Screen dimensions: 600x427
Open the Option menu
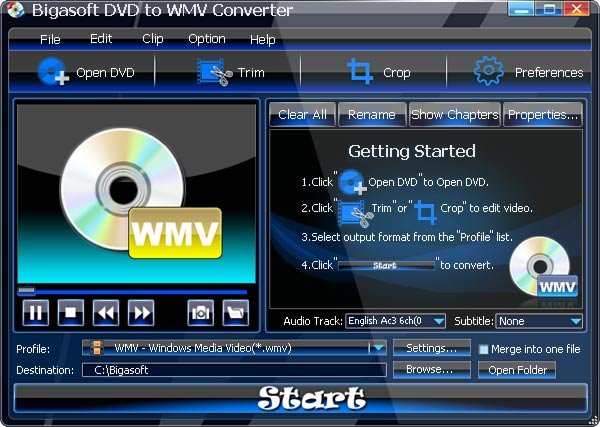point(207,39)
